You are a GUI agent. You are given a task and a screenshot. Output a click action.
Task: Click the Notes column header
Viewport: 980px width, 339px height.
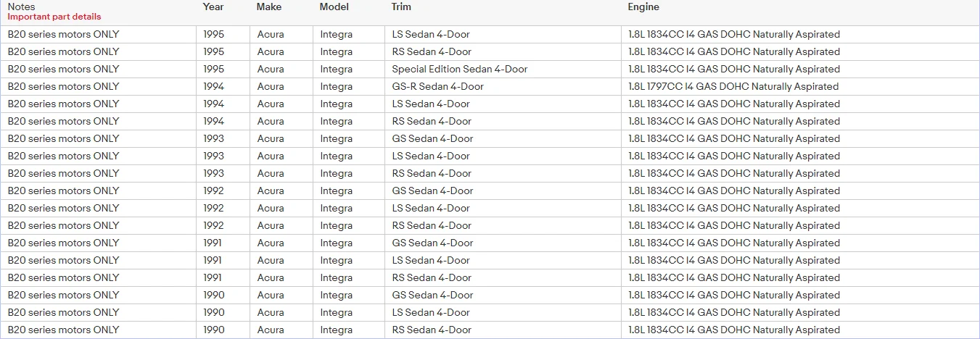[x=21, y=7]
